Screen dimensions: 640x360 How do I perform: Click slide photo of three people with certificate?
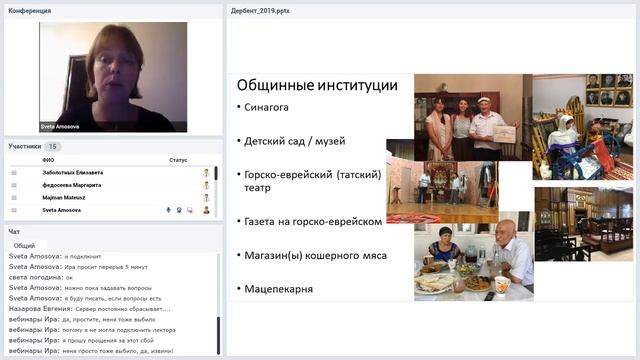pos(473,117)
